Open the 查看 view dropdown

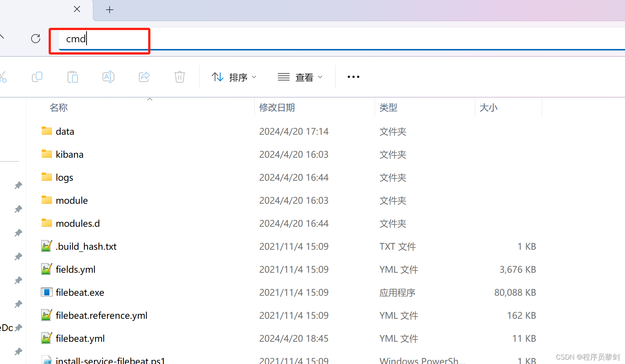300,77
